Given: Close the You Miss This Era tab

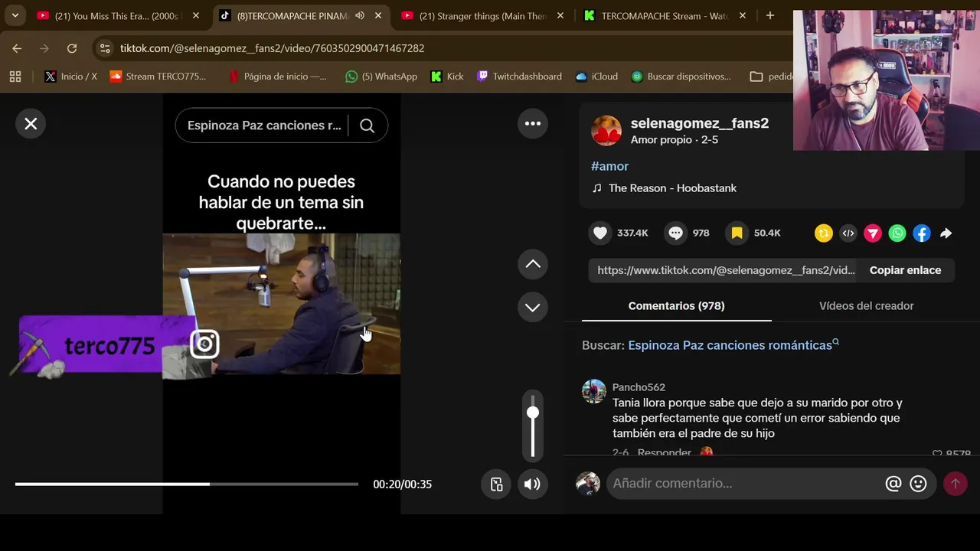Looking at the screenshot, I should (196, 15).
